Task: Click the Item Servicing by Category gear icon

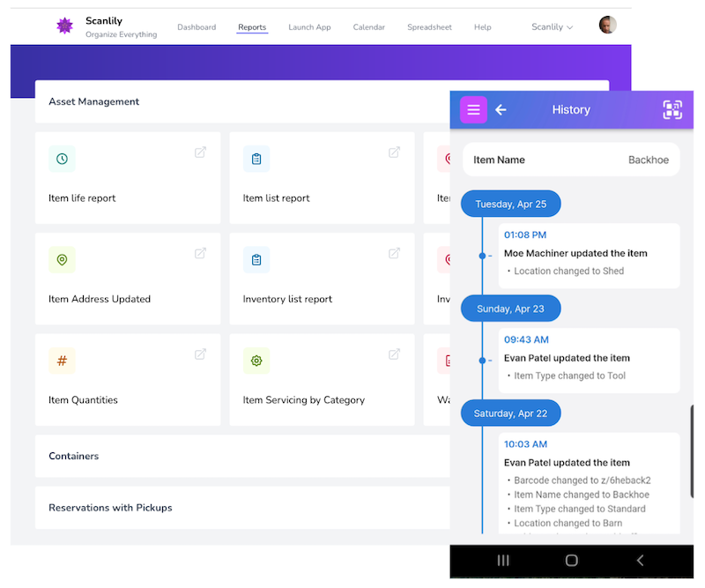Action: (x=256, y=361)
